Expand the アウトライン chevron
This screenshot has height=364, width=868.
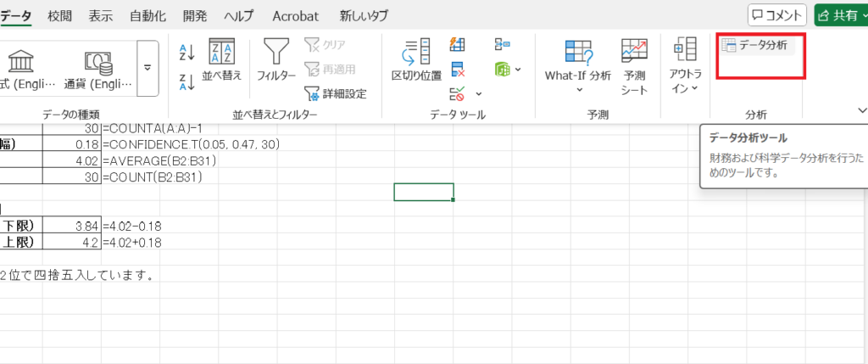694,88
